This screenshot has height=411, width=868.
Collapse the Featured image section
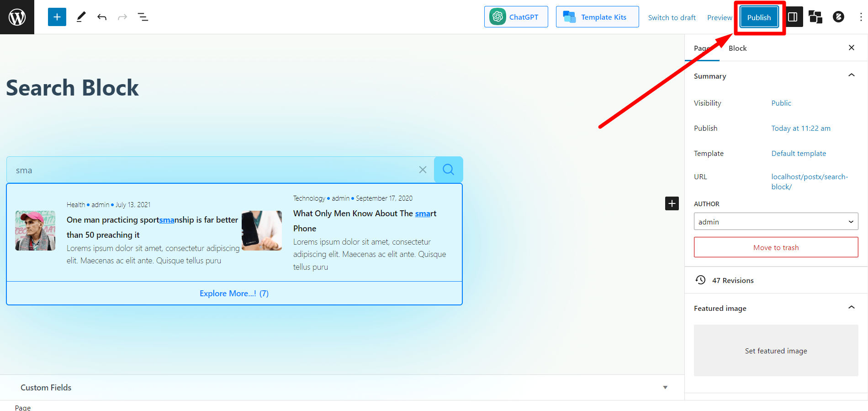click(x=852, y=308)
